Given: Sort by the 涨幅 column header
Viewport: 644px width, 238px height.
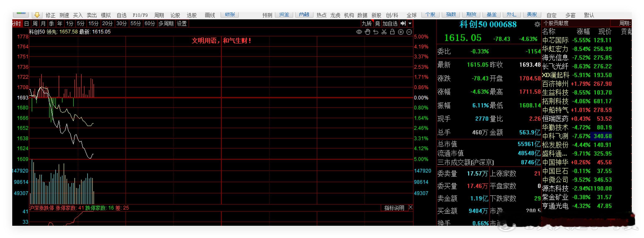Looking at the screenshot, I should click(x=583, y=32).
